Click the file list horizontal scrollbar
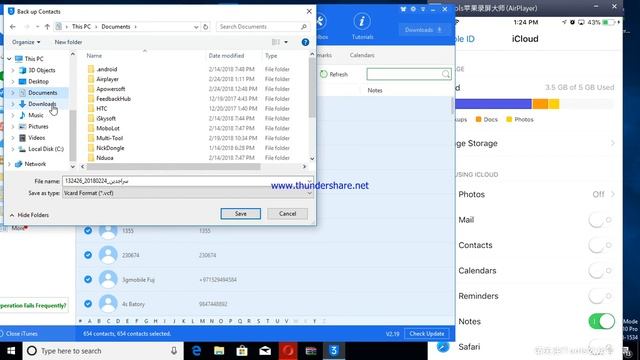The height and width of the screenshot is (360, 640). point(174,167)
